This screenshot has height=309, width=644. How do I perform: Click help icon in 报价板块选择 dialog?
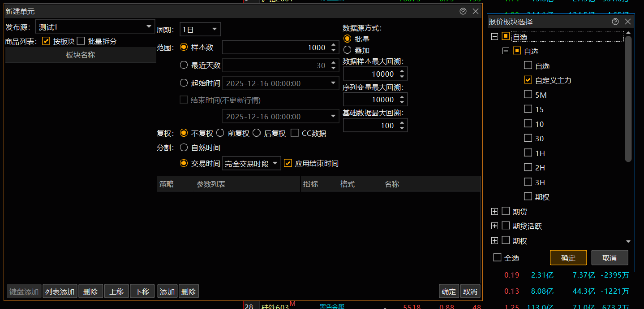tap(615, 22)
